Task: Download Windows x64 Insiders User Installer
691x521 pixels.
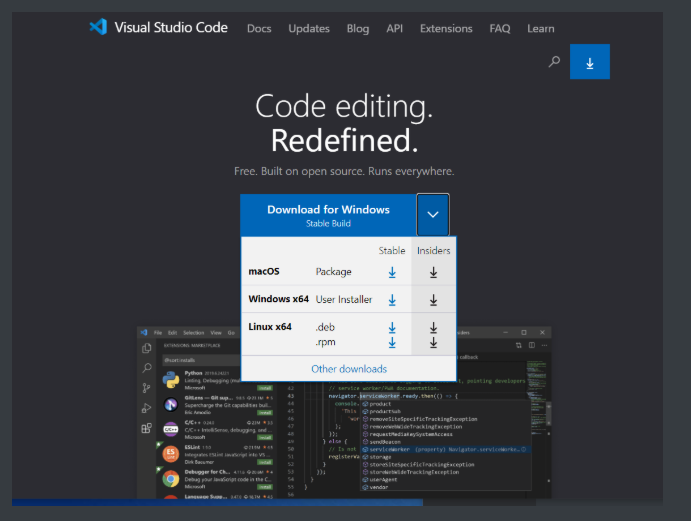Action: click(x=433, y=300)
